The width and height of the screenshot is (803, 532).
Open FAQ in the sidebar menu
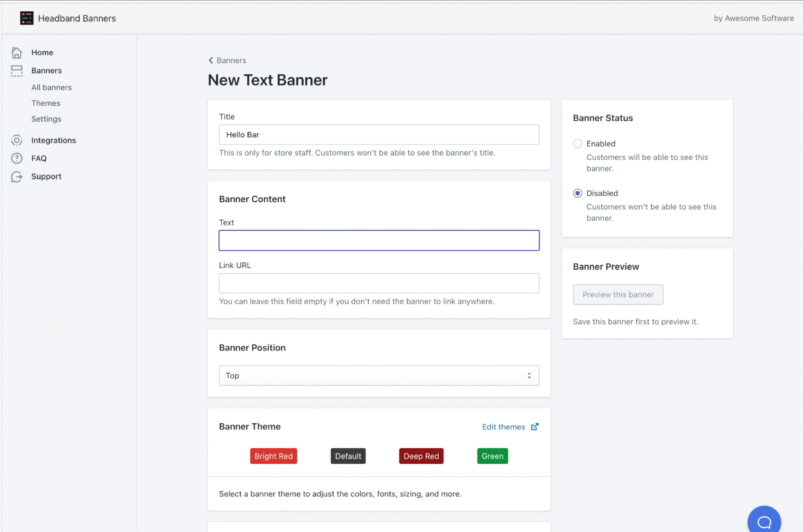coord(39,158)
